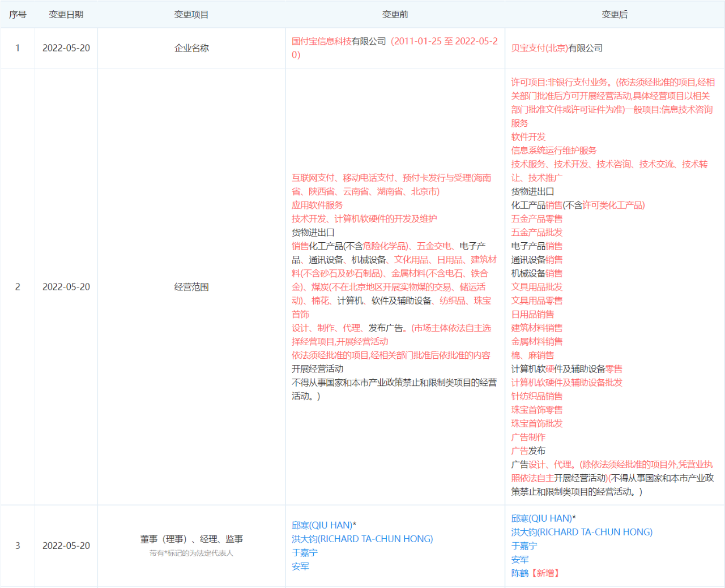Click the 电子产品销售 line

point(536,246)
